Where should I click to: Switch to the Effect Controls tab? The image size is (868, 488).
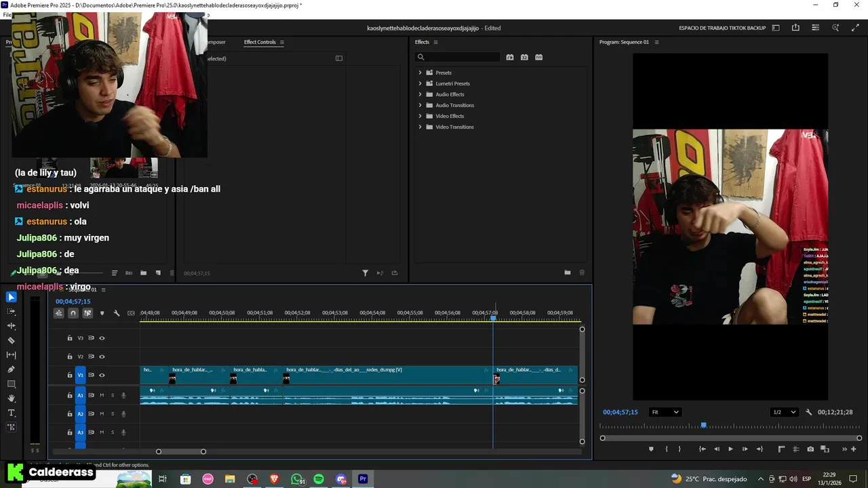(260, 42)
